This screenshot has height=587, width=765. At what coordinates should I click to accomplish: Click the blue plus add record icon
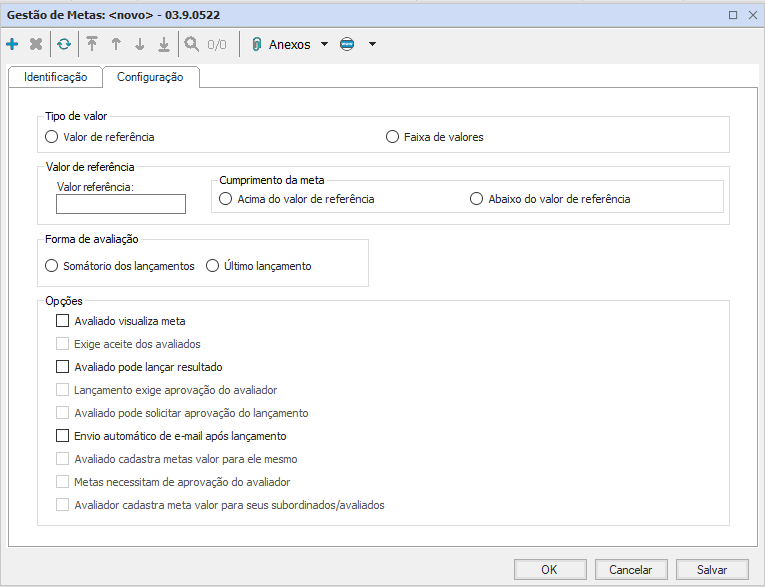tap(12, 45)
